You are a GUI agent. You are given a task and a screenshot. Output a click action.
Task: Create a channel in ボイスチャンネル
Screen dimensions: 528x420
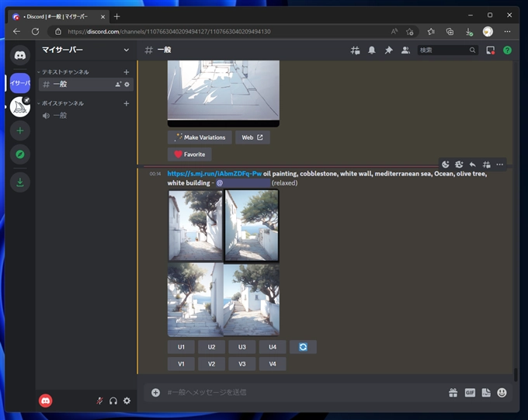[x=127, y=103]
